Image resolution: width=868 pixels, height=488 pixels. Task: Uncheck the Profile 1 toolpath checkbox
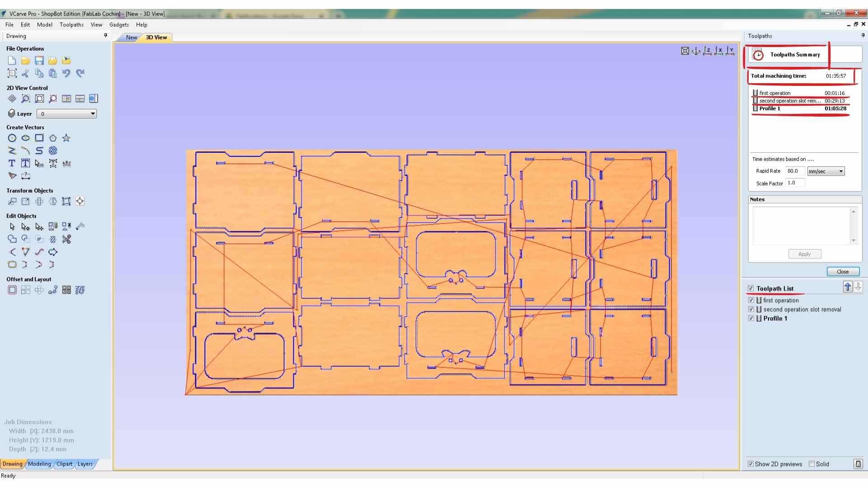pyautogui.click(x=751, y=319)
